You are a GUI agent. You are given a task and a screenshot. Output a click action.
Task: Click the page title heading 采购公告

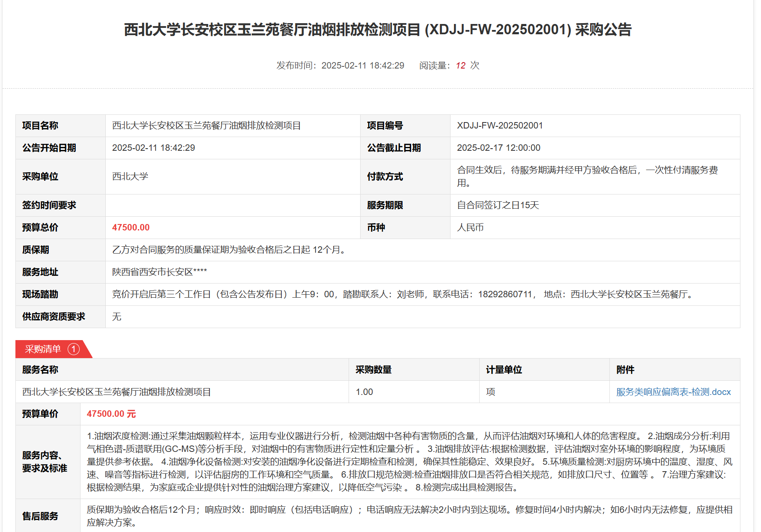click(x=377, y=30)
